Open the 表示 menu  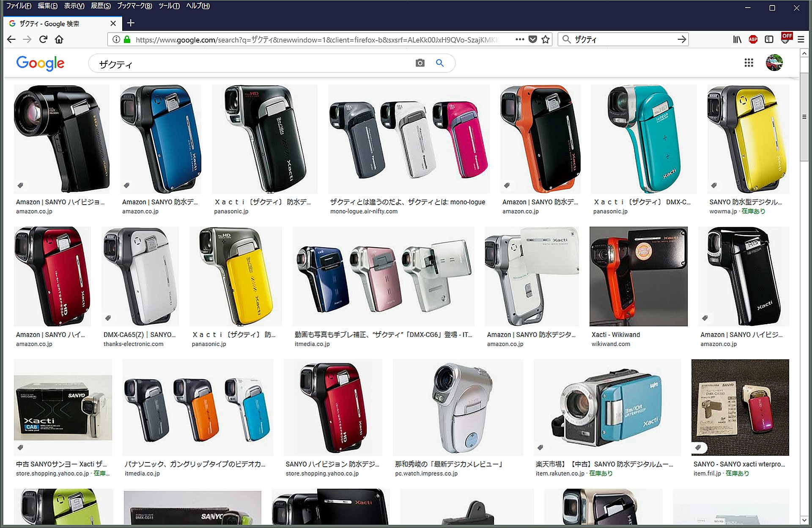(74, 6)
